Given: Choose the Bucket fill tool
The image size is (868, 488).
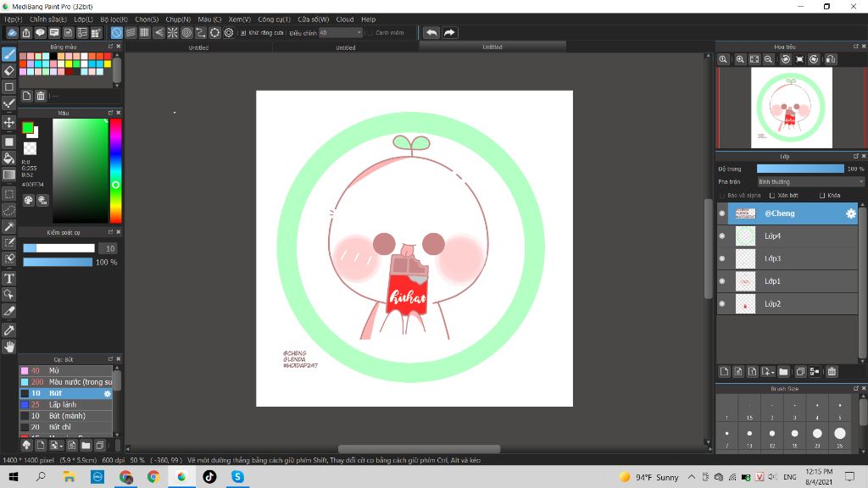Looking at the screenshot, I should click(x=8, y=158).
